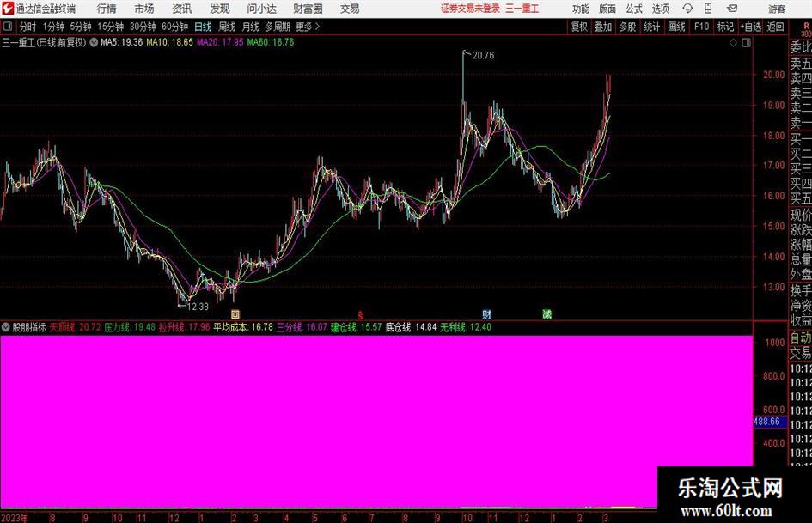This screenshot has height=523, width=812.
Task: Expand the dropdown arrow next to 三一重工 title
Action: (x=94, y=42)
